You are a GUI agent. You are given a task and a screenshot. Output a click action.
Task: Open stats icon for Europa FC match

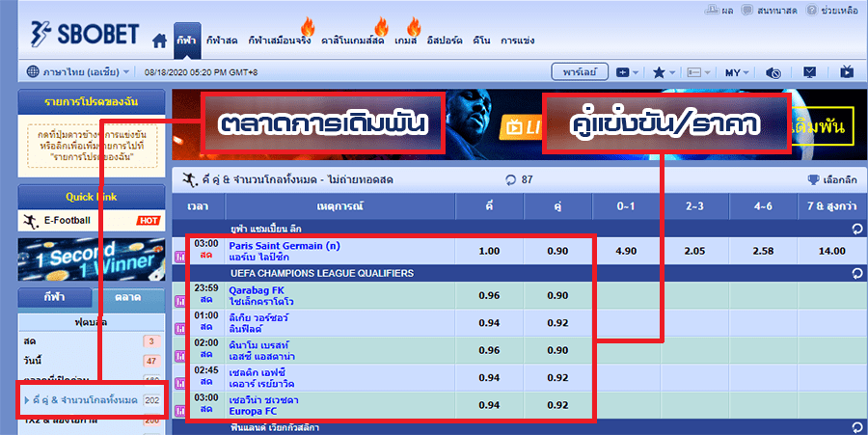(x=179, y=411)
